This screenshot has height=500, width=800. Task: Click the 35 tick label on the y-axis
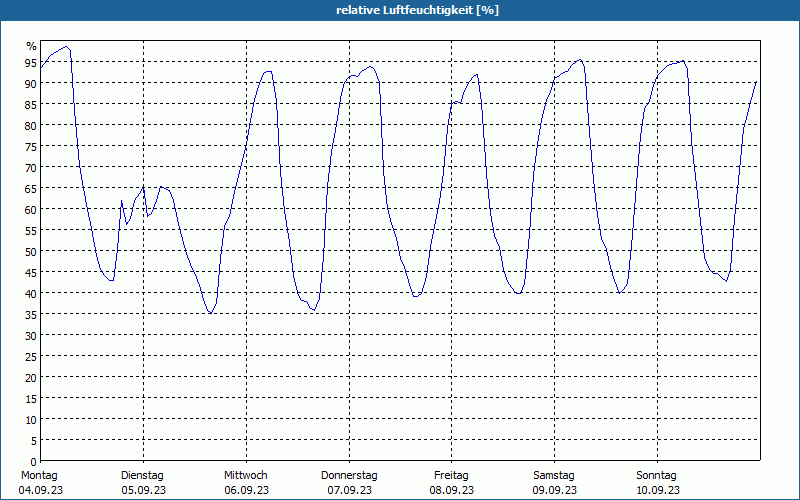pyautogui.click(x=30, y=314)
